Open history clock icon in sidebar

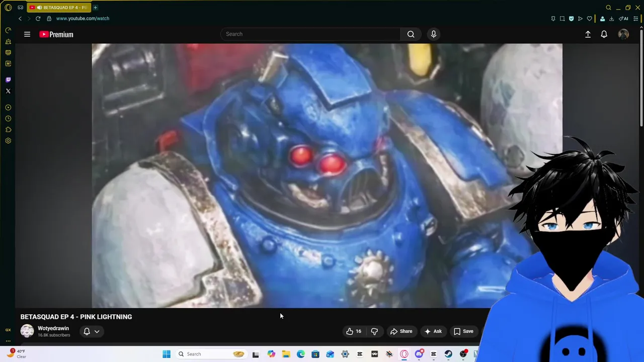pyautogui.click(x=8, y=119)
